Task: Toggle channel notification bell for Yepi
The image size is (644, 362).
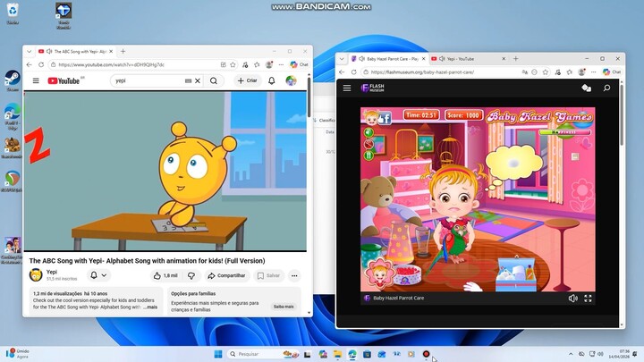Action: (x=97, y=275)
